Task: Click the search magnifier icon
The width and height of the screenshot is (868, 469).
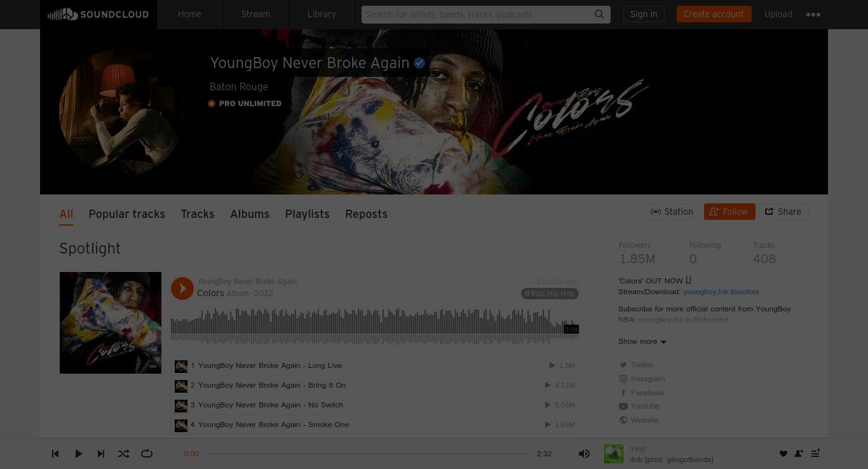Action: [x=599, y=14]
